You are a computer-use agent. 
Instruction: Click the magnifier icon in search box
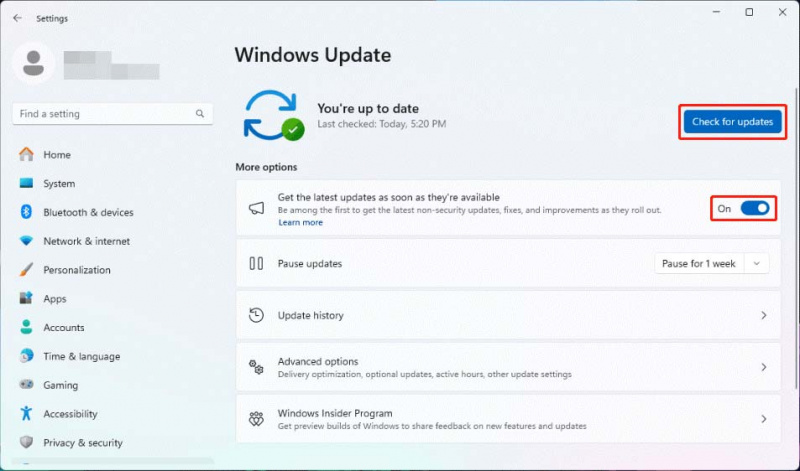[199, 113]
